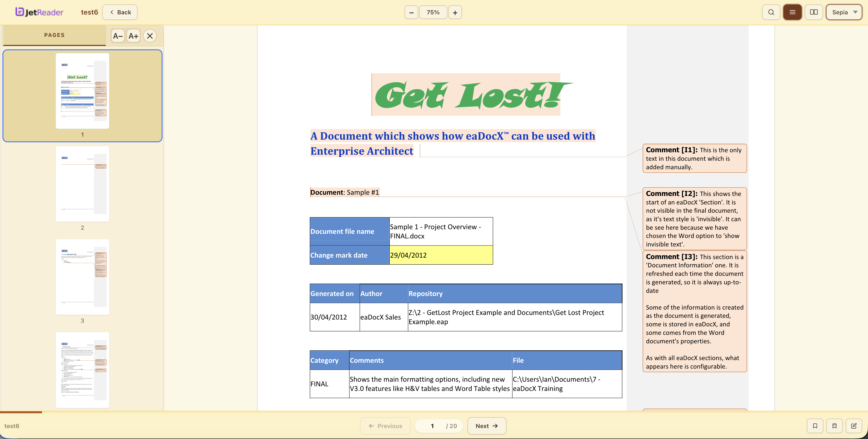Zoom in with the plus button
This screenshot has height=439, width=868.
tap(455, 12)
